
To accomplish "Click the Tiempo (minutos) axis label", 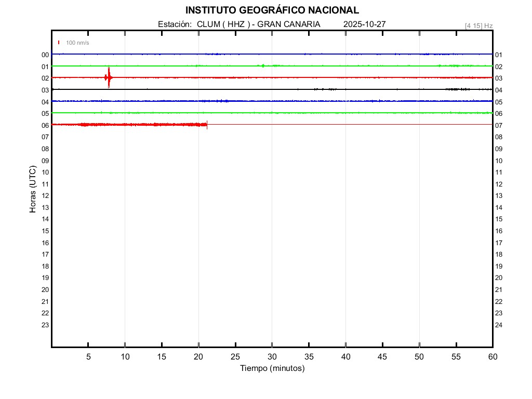I will click(x=272, y=368).
